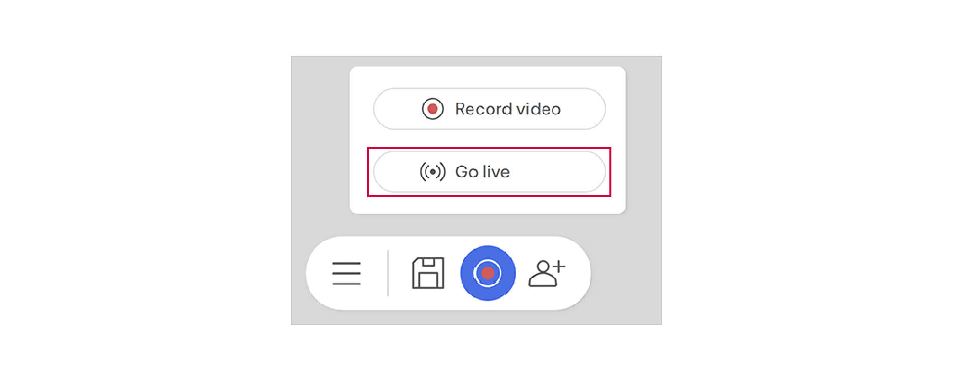This screenshot has width=980, height=376.
Task: Click empty white space in the popup panel
Action: [x=488, y=203]
